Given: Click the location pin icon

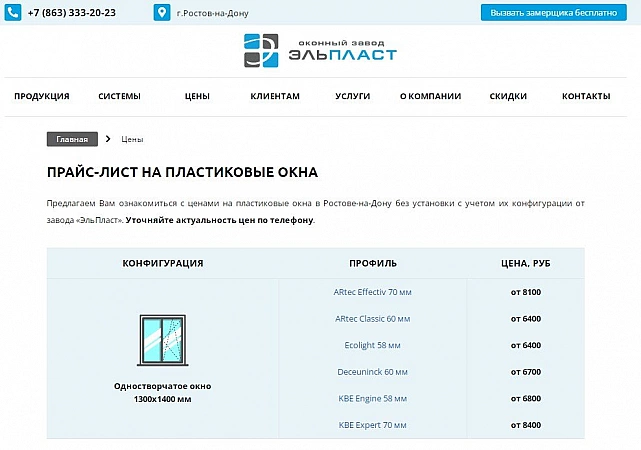Looking at the screenshot, I should tap(162, 13).
